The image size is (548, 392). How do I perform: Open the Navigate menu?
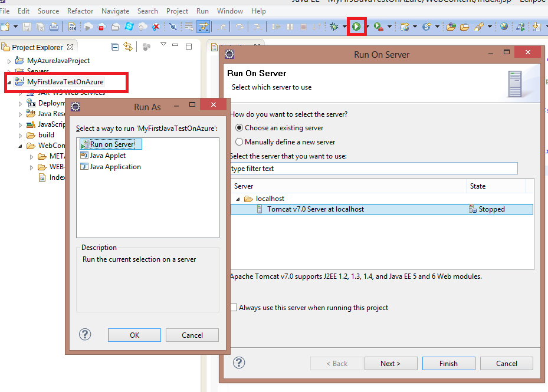coord(115,11)
